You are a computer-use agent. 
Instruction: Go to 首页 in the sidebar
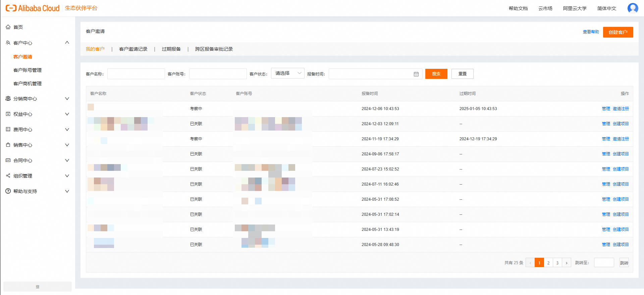coord(18,27)
